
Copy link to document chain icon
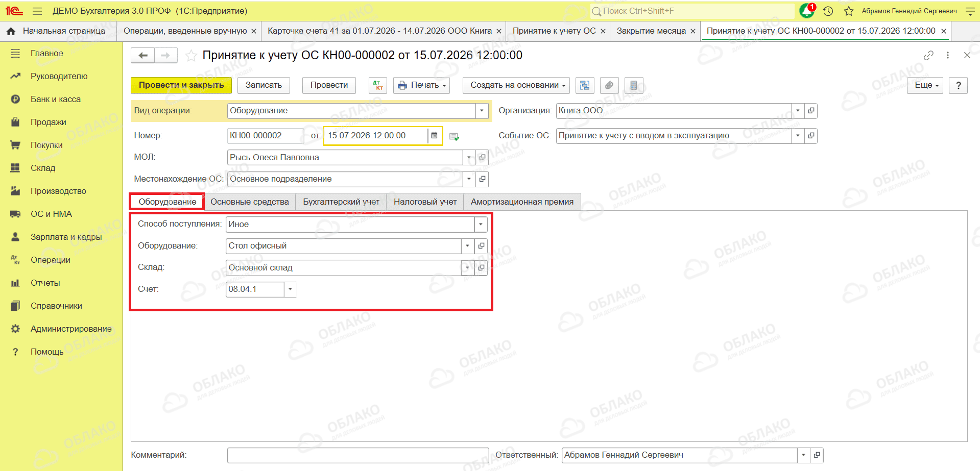(x=928, y=55)
